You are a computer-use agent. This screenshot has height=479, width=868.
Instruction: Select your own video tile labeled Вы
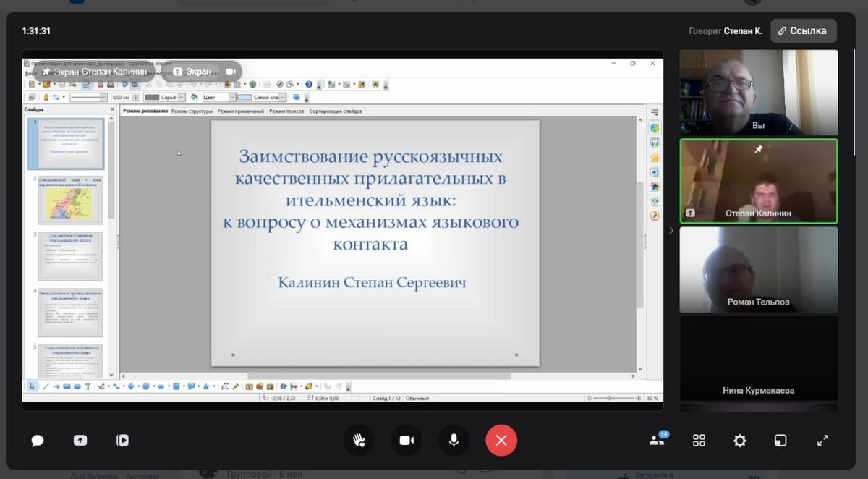759,93
